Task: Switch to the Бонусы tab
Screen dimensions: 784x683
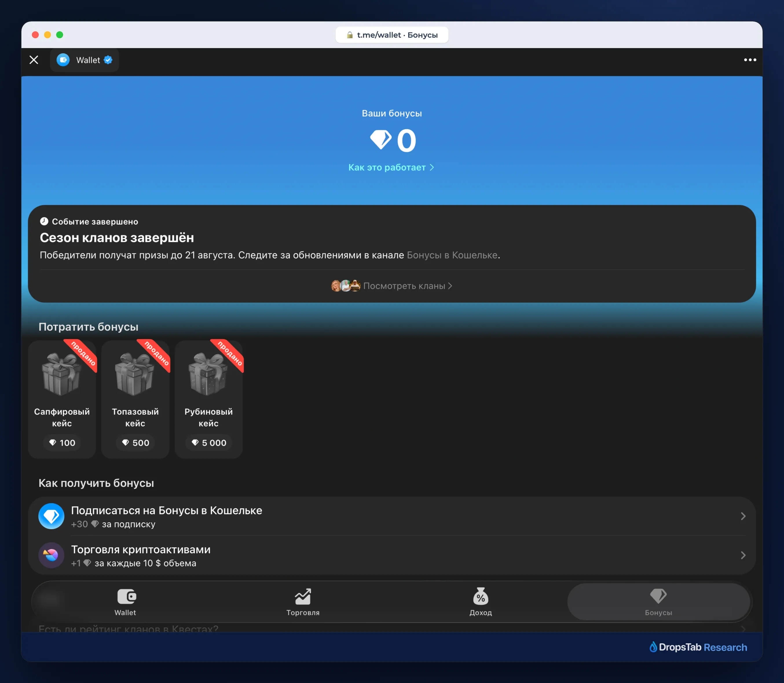Action: point(658,602)
